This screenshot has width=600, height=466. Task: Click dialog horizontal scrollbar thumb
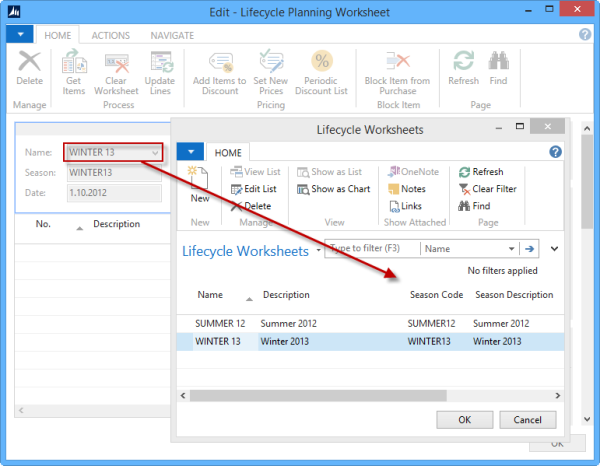[x=318, y=395]
